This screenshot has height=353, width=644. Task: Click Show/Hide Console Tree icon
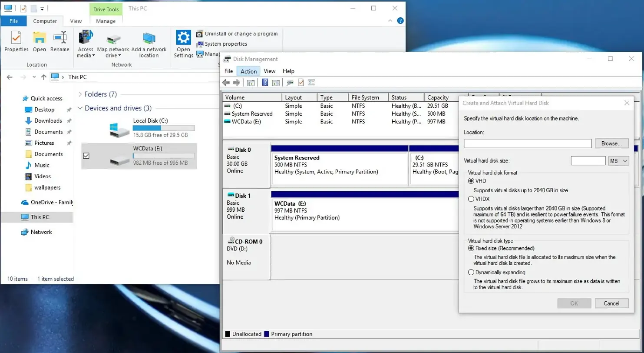click(251, 83)
